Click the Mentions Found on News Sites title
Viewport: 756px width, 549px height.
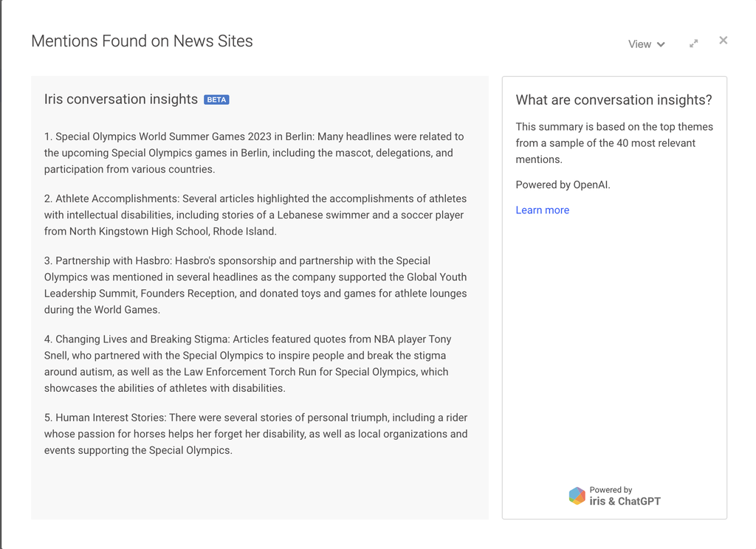coord(142,41)
